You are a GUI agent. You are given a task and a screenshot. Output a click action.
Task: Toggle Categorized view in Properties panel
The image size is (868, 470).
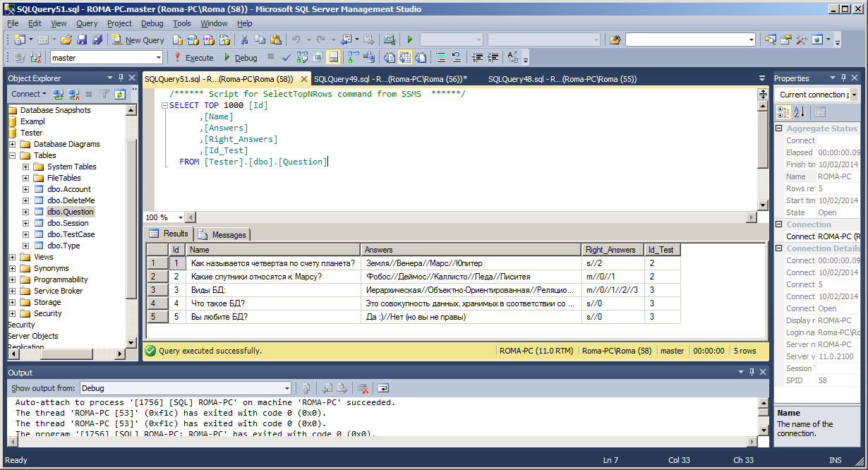784,112
